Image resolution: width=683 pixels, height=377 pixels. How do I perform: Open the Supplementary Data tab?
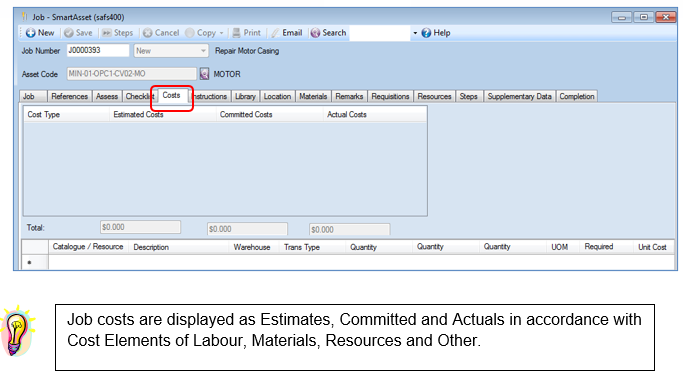pos(519,96)
